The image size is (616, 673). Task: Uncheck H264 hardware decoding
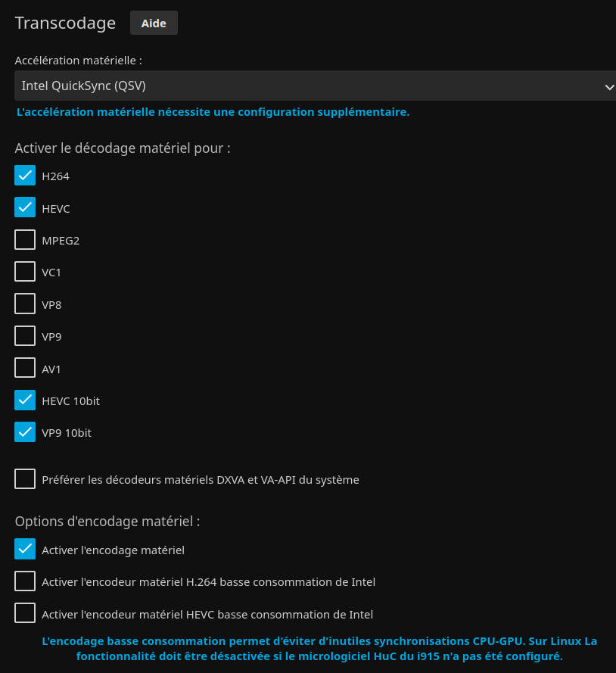[25, 176]
